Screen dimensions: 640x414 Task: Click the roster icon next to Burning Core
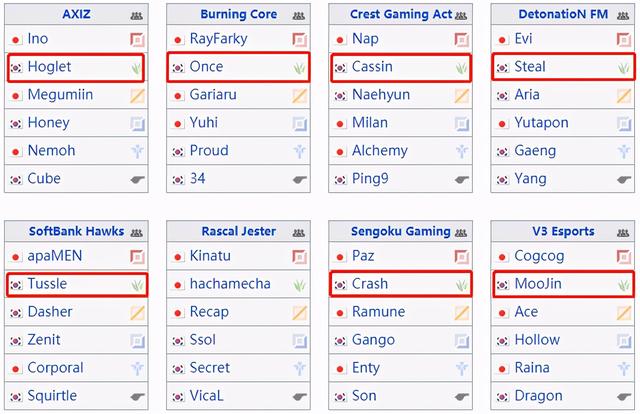click(x=299, y=16)
